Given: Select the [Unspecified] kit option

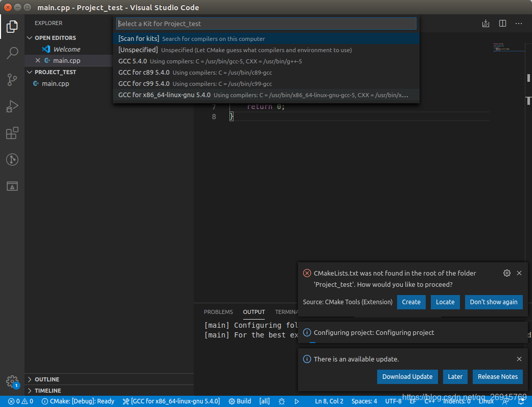Looking at the screenshot, I should [x=266, y=50].
